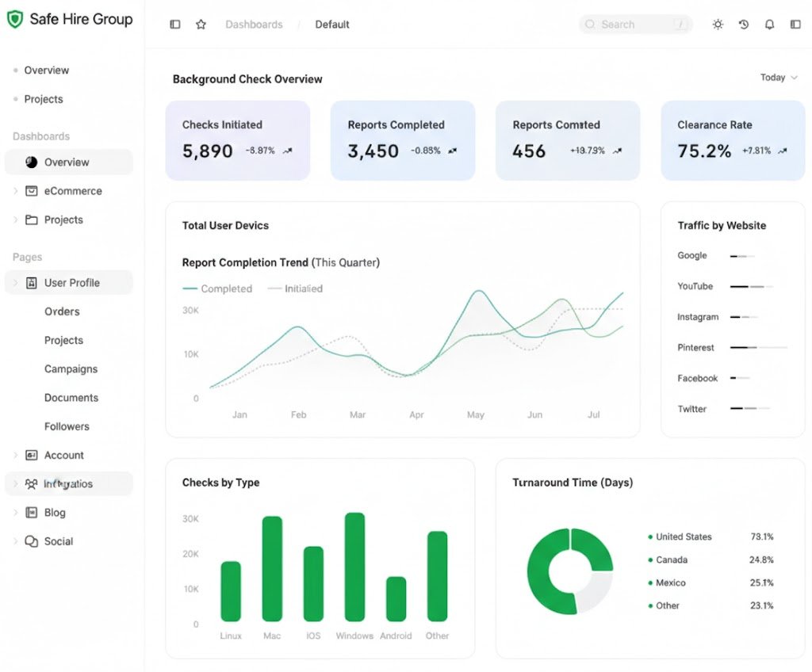Collapse the User Profile sidebar section
Image resolution: width=812 pixels, height=672 pixels.
(x=15, y=283)
